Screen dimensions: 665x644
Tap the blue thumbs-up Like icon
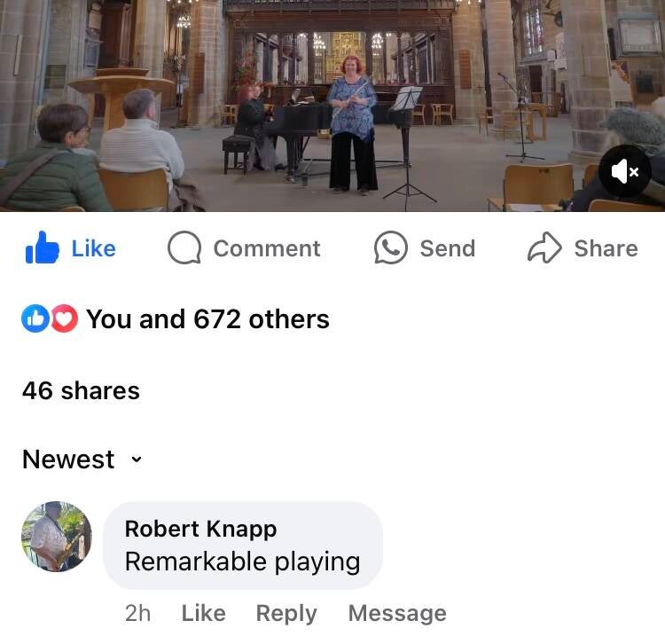click(x=42, y=247)
